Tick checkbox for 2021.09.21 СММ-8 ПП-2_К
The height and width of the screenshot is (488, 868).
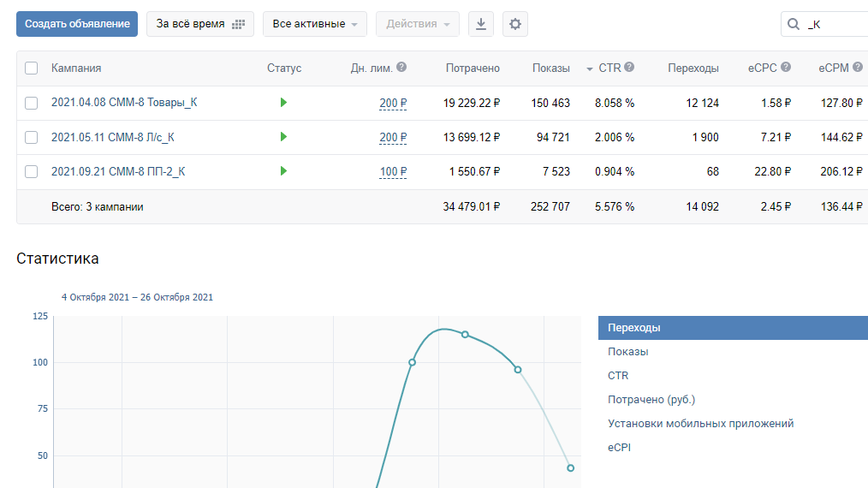pyautogui.click(x=32, y=171)
